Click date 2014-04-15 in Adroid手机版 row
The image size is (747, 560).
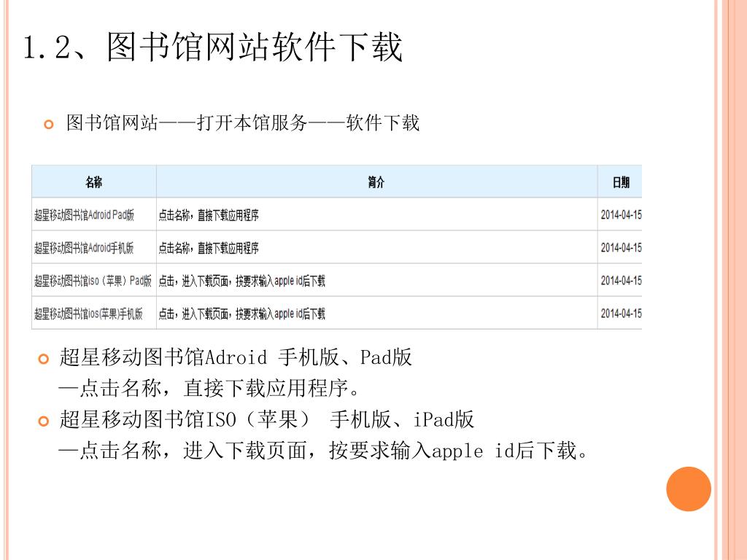click(x=622, y=248)
